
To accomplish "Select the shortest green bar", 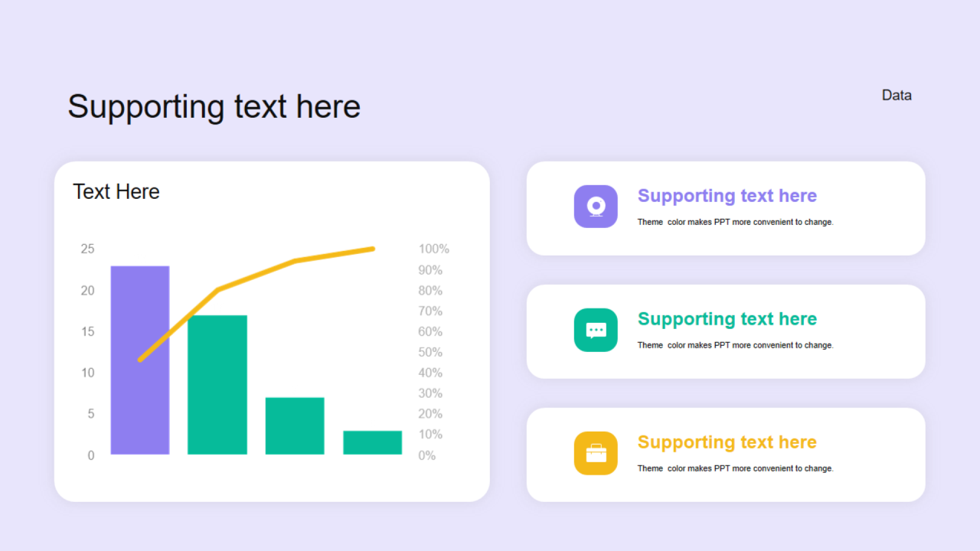I will [373, 443].
